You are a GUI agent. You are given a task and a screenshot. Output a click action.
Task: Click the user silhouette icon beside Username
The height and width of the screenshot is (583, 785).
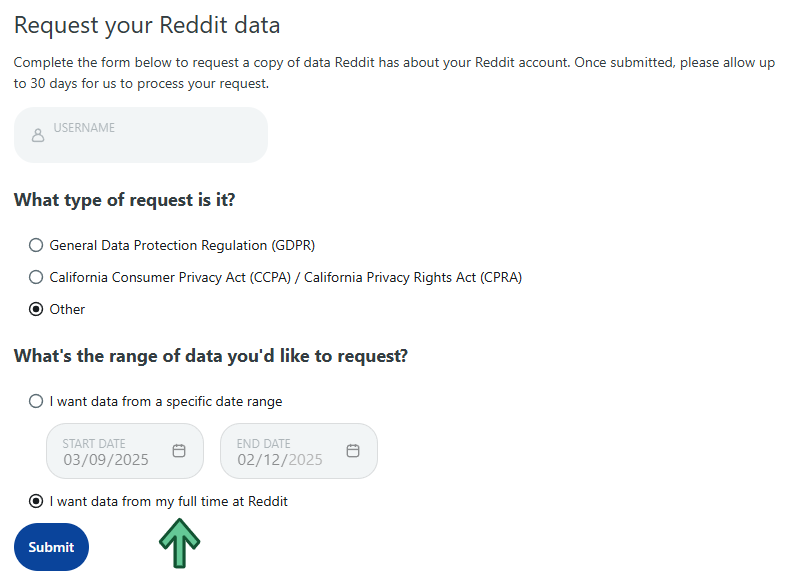click(38, 135)
